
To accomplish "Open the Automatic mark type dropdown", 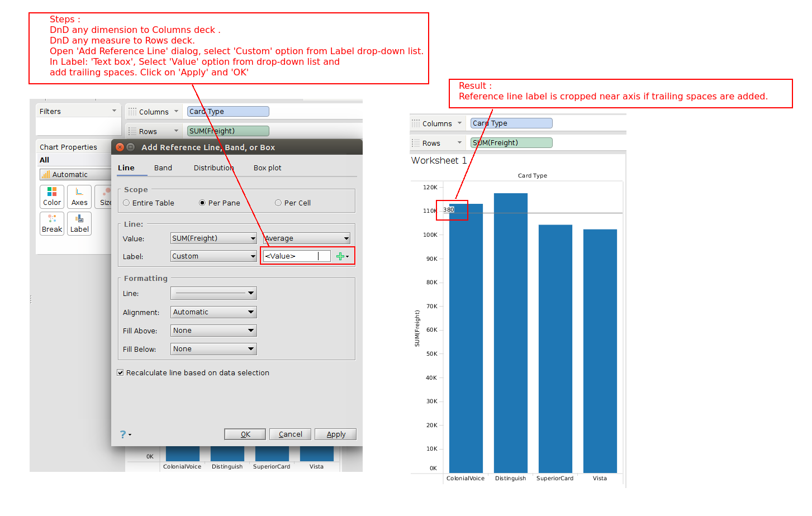I will (75, 175).
